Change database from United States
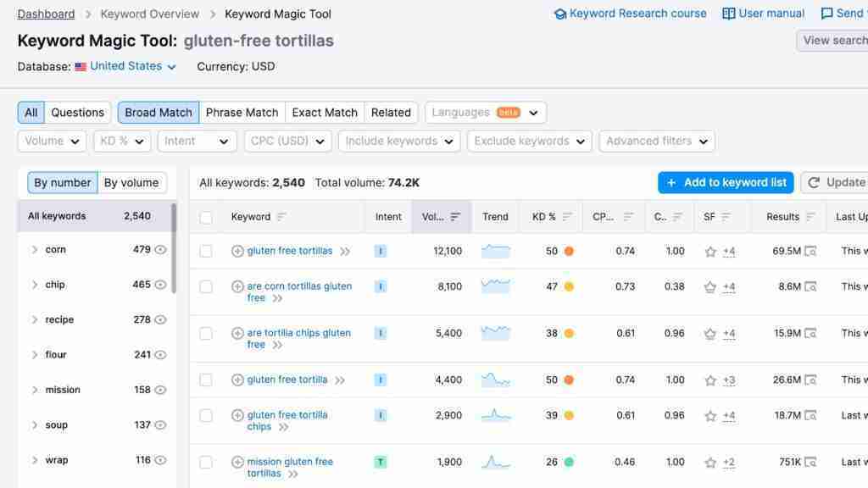868x488 pixels. [125, 66]
